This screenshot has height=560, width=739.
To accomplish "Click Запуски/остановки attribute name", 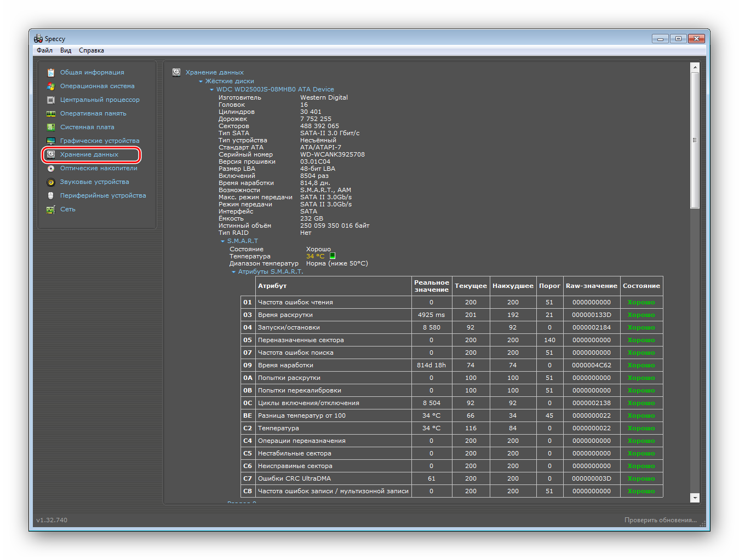I will pyautogui.click(x=289, y=327).
